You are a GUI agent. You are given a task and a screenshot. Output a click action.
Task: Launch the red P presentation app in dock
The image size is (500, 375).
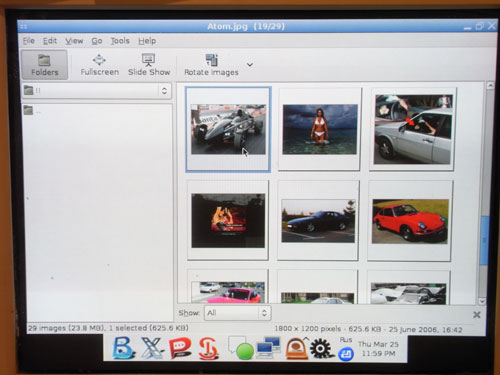tap(180, 348)
